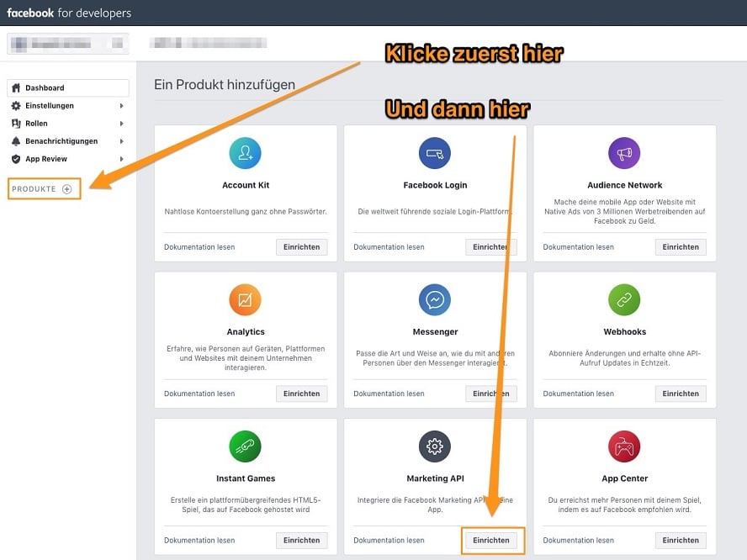
Task: Click the Benachrichtigungen bell icon
Action: pos(16,141)
